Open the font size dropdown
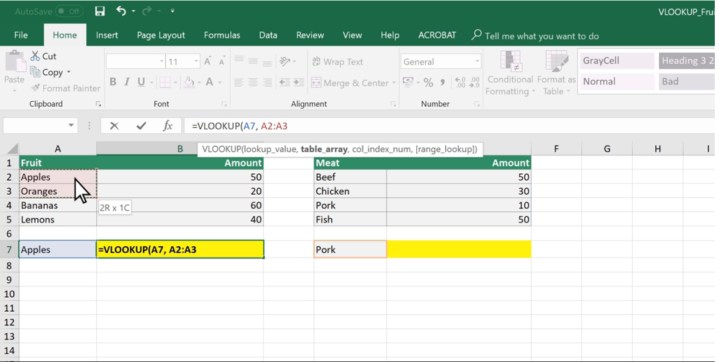719x362 pixels. 196,61
